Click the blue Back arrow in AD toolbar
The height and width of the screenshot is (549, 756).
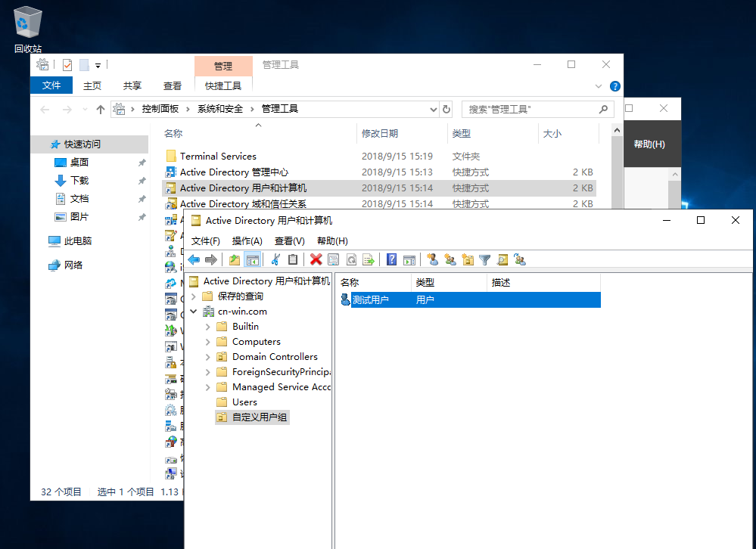coord(194,260)
